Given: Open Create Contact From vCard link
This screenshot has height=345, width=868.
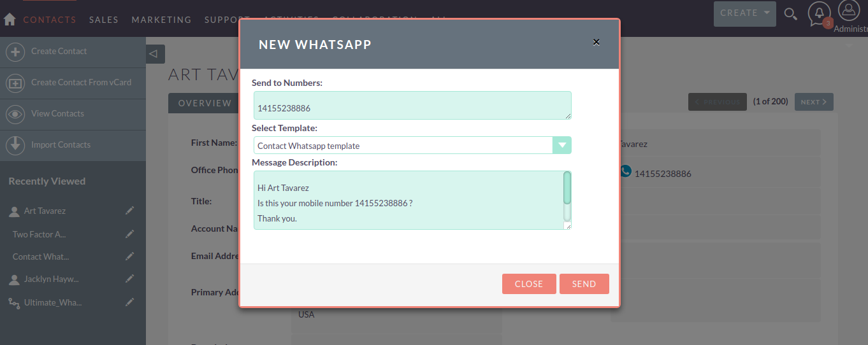Looking at the screenshot, I should point(82,82).
